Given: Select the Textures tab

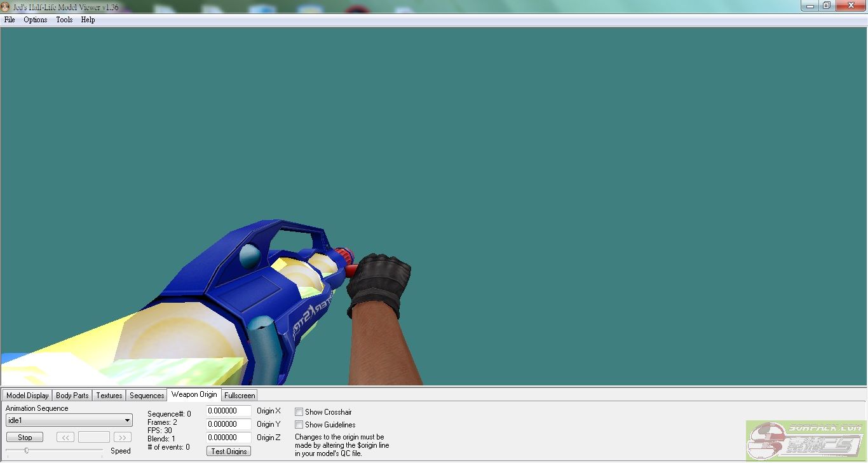Looking at the screenshot, I should [109, 396].
